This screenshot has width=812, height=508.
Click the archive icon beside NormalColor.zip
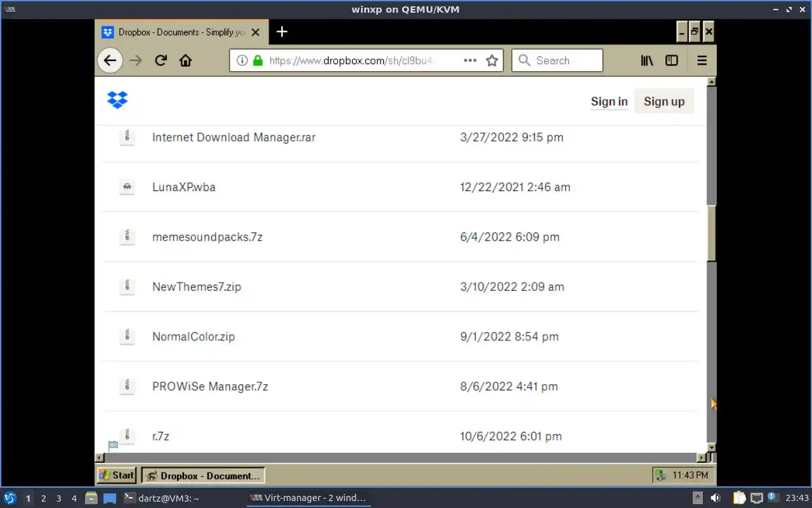pos(127,336)
